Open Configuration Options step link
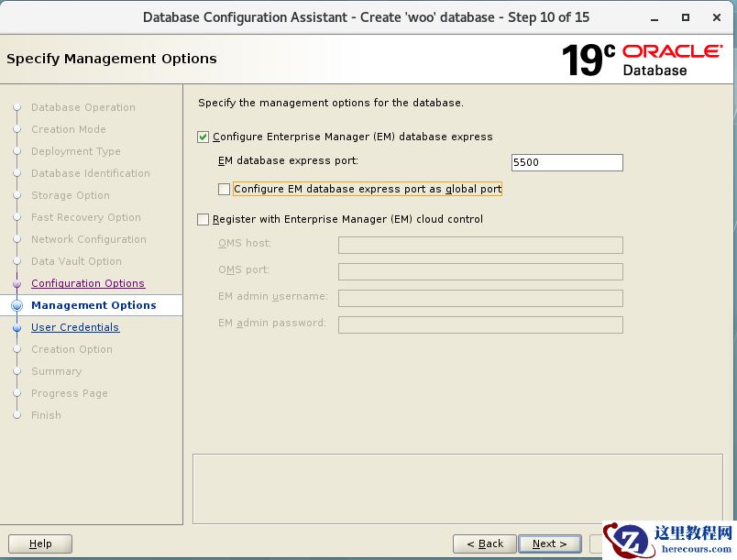 (x=88, y=283)
